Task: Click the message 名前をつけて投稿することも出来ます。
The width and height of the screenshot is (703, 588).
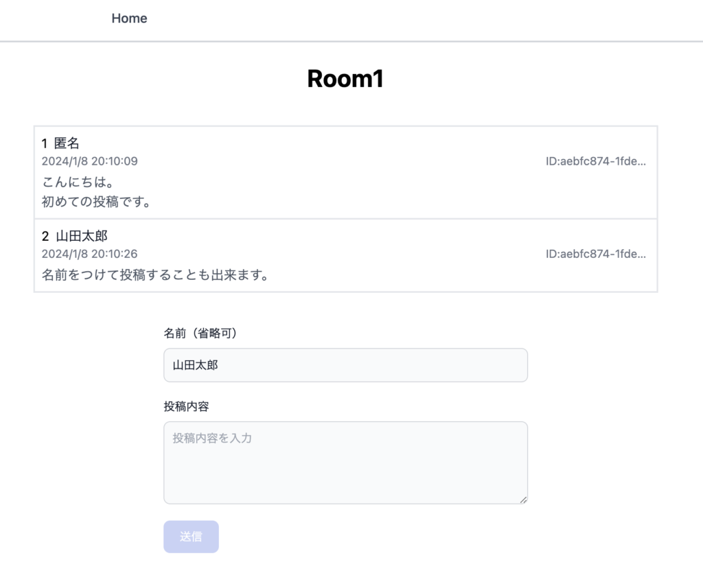Action: coord(154,275)
